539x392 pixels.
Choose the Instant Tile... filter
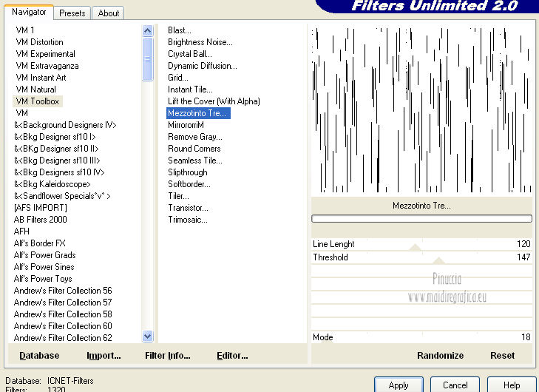(x=190, y=89)
